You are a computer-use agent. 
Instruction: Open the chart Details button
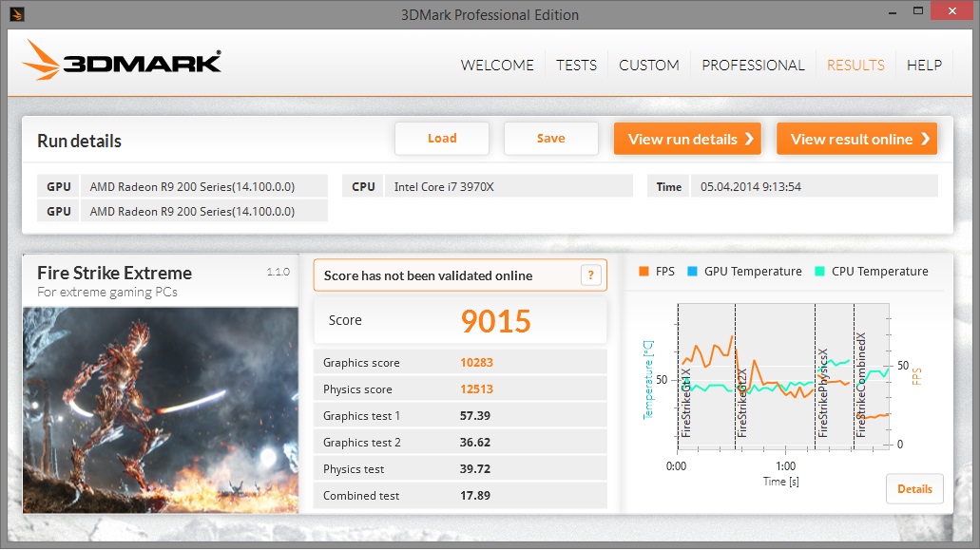[915, 489]
